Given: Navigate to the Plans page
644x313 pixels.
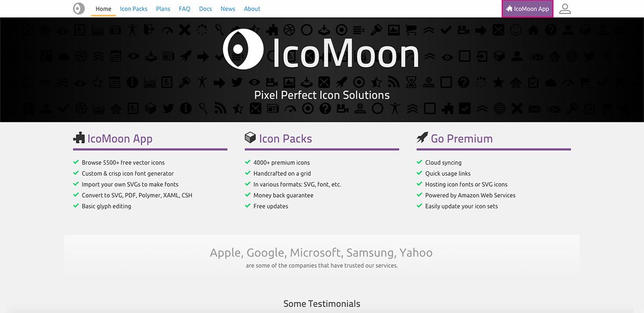Looking at the screenshot, I should 163,9.
